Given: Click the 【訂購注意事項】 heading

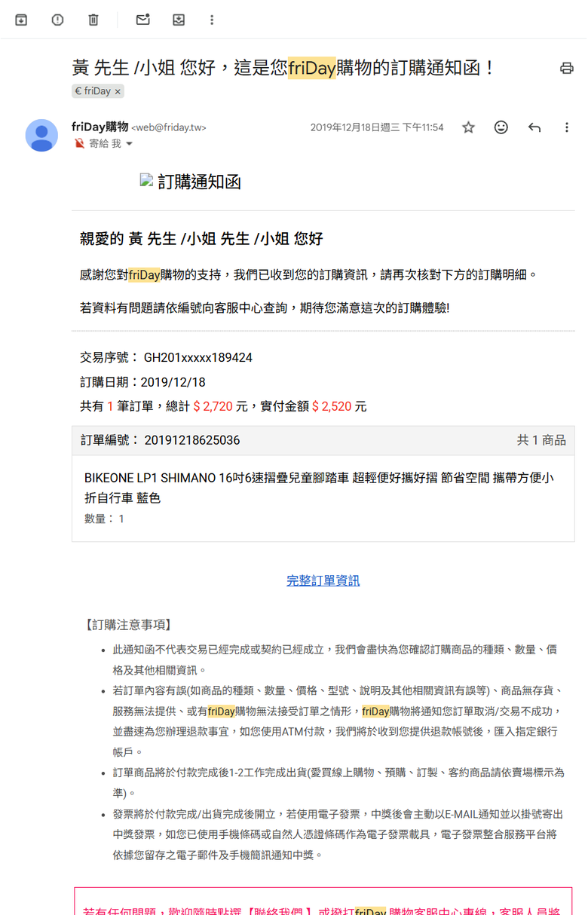Looking at the screenshot, I should [128, 625].
